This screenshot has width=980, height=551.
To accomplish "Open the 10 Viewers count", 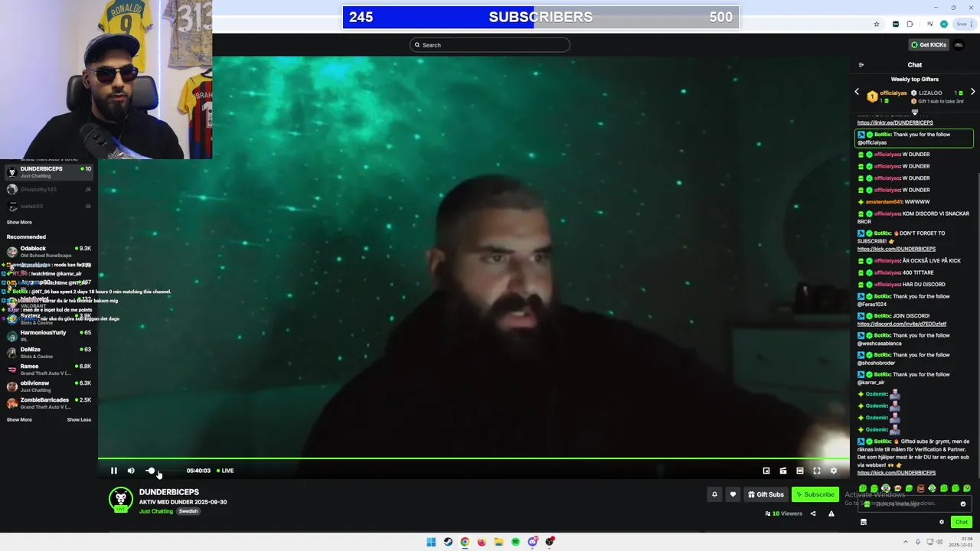I will 783,514.
